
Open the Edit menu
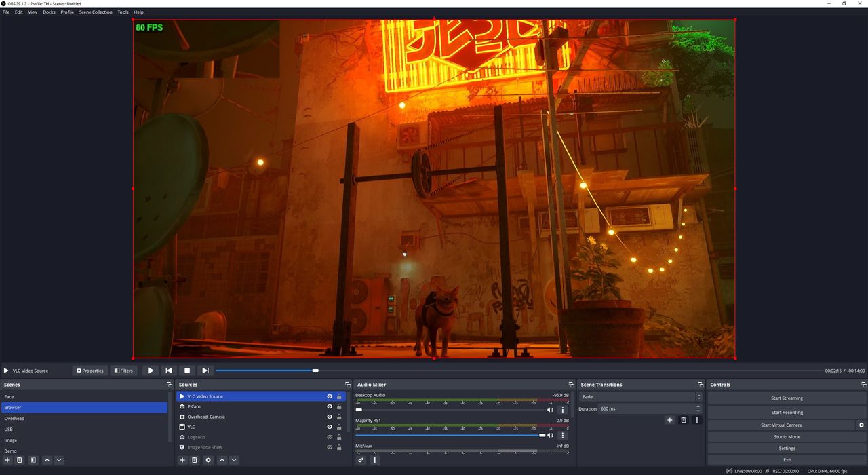pyautogui.click(x=19, y=12)
